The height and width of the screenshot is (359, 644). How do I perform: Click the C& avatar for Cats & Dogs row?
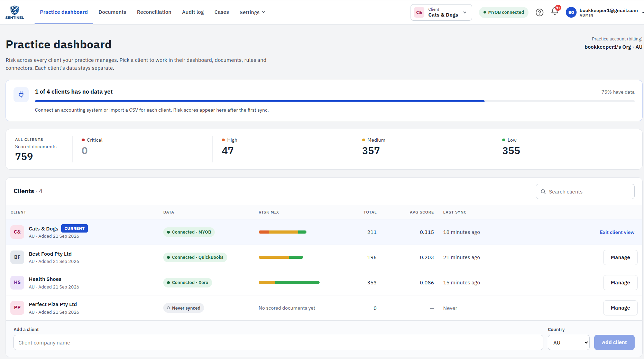(x=17, y=232)
